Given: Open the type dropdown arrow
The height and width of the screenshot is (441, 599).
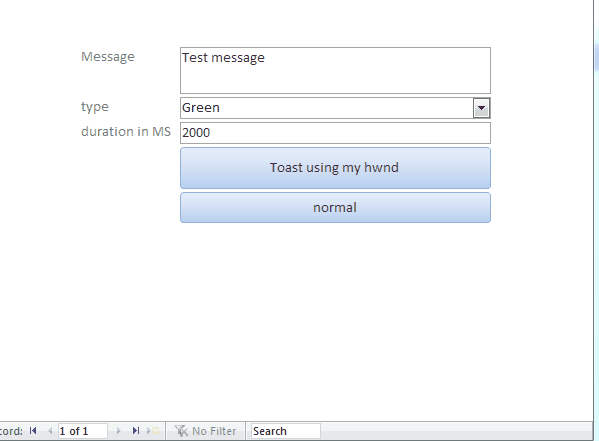Looking at the screenshot, I should pyautogui.click(x=481, y=108).
